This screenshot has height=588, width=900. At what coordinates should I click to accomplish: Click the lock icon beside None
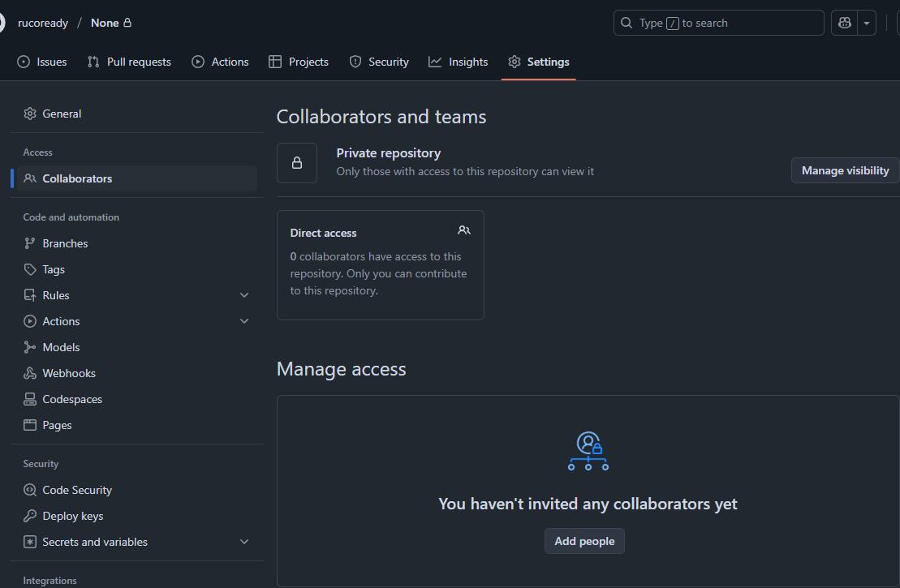click(x=127, y=23)
